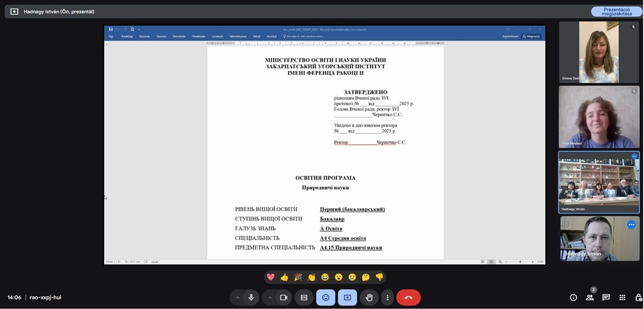This screenshot has height=309, width=644.
Task: Expand video settings arrow beside camera
Action: click(270, 297)
